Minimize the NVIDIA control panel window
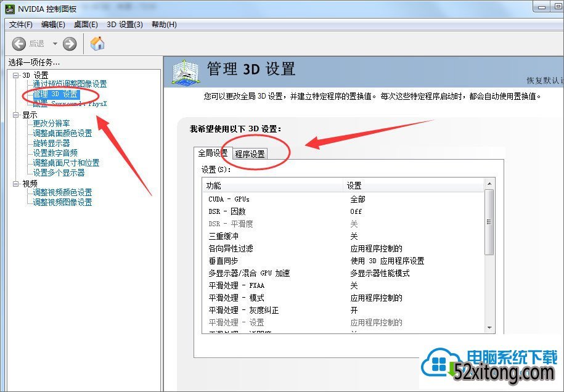Viewport: 564px width, 392px height. pos(542,7)
